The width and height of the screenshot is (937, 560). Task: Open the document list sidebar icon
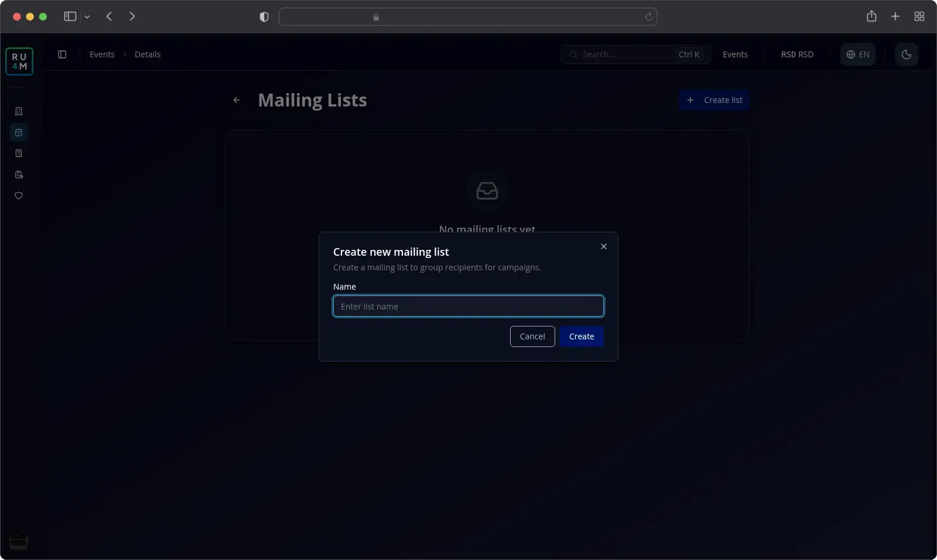click(x=19, y=153)
